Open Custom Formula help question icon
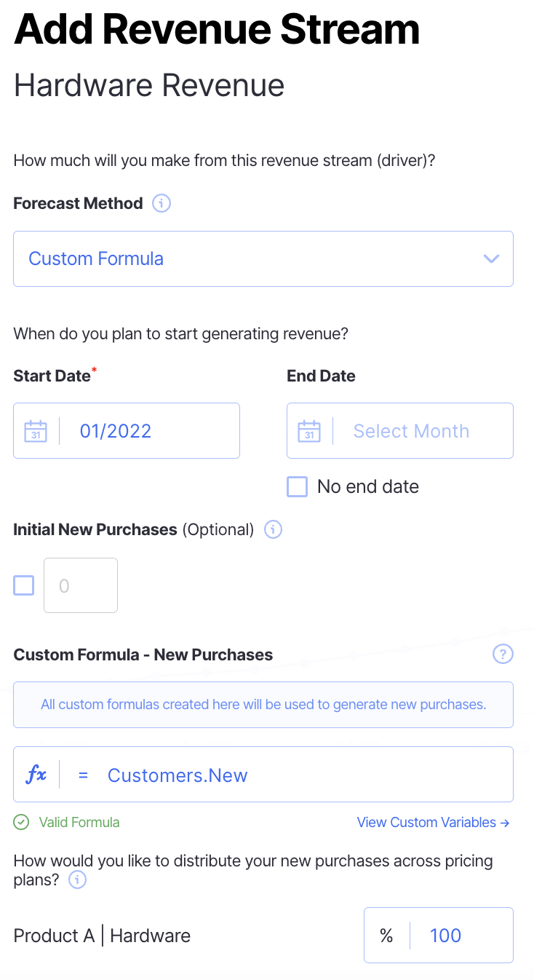This screenshot has width=534, height=980. (x=503, y=654)
